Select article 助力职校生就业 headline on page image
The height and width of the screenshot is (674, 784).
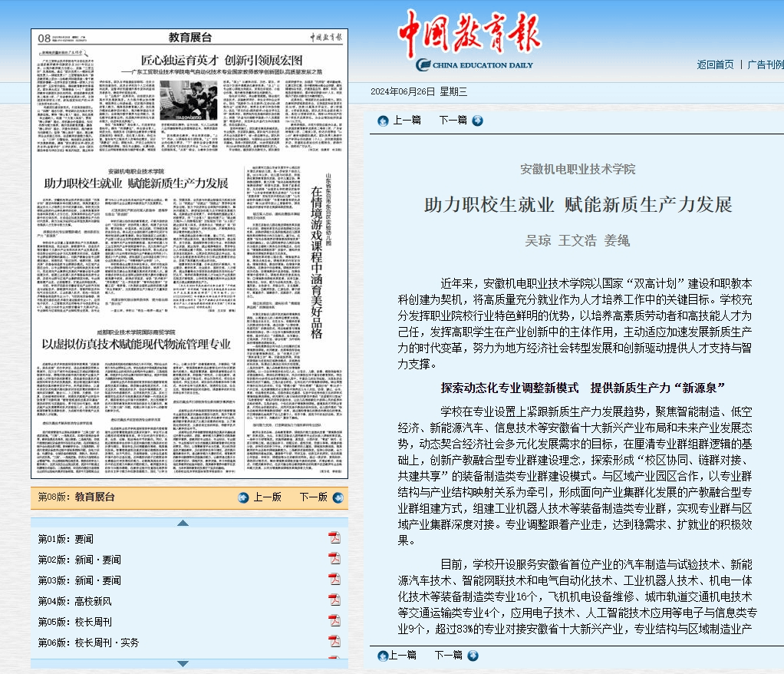click(x=136, y=183)
